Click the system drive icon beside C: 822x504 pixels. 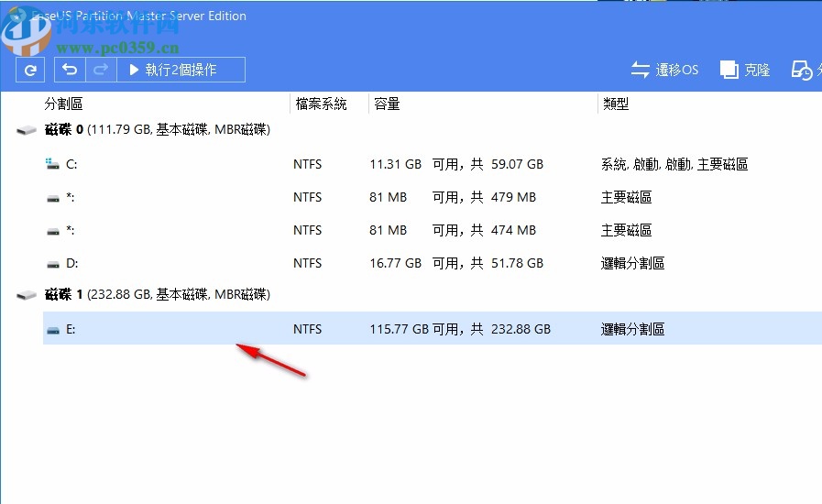[52, 164]
